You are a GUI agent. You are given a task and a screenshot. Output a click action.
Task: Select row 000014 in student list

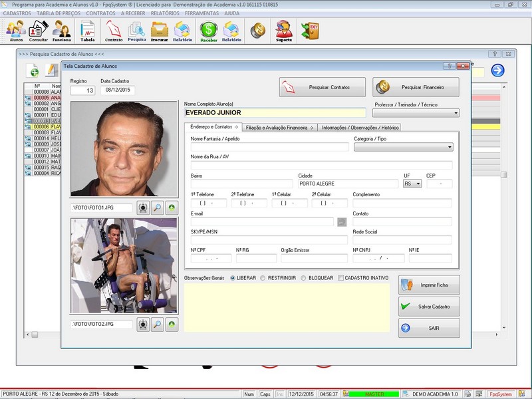coord(42,138)
